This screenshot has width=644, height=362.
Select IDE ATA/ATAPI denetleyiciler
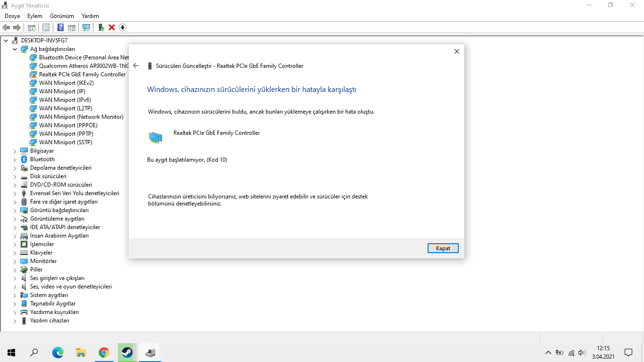pyautogui.click(x=65, y=227)
